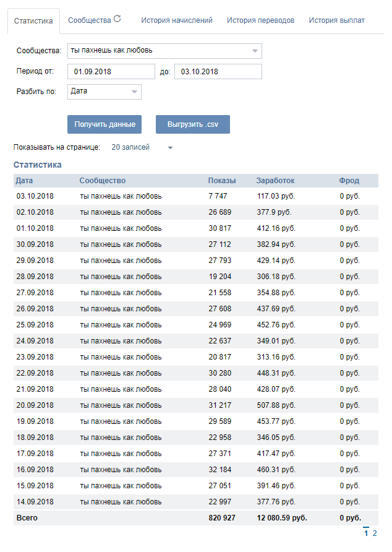Screen dimensions: 392x552
Task: Go to the История переводов tab
Action: coord(260,20)
